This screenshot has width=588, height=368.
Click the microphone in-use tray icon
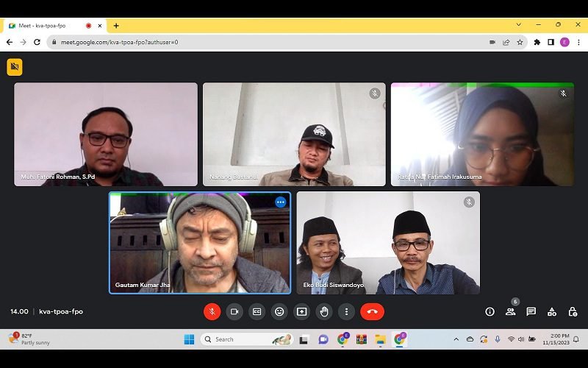(498, 339)
